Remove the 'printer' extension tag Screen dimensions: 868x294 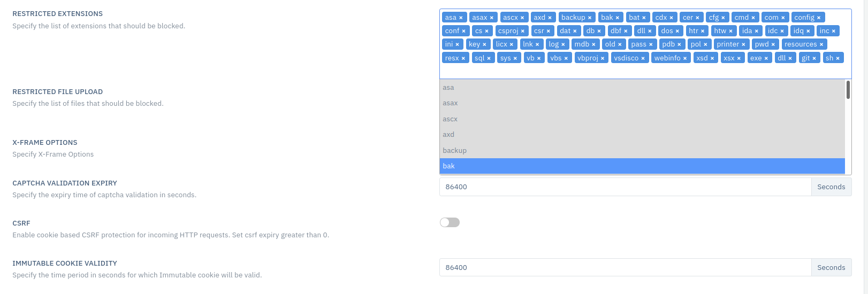pos(743,44)
